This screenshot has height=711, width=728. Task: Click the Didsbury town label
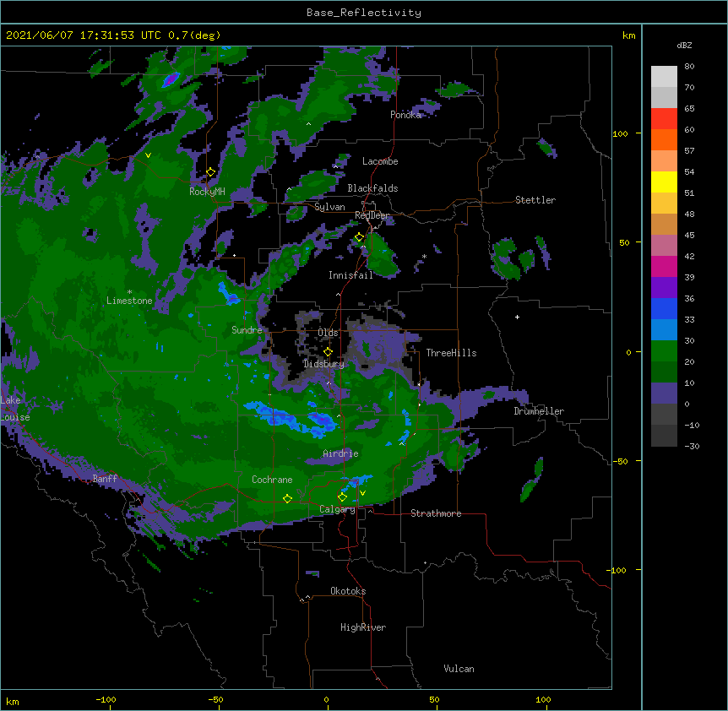(x=323, y=364)
